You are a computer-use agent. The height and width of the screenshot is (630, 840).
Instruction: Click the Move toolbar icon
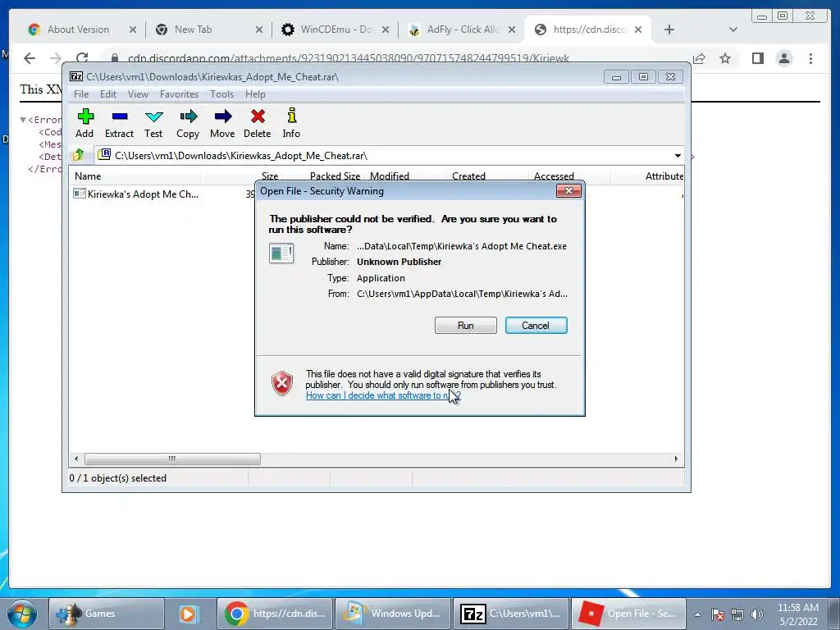tap(222, 123)
